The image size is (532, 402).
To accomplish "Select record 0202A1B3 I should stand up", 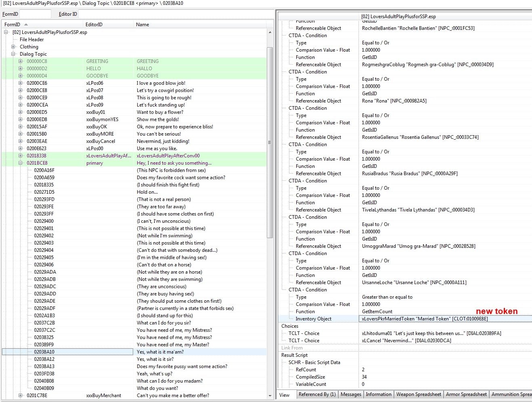I will click(134, 316).
